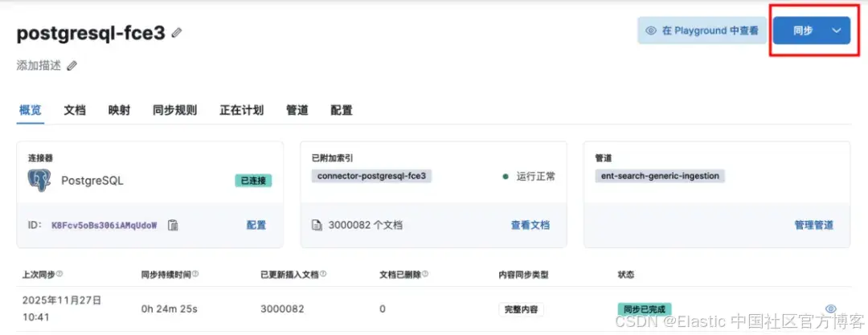This screenshot has height=335, width=868.
Task: Edit description via pencil icon next to 添加描述
Action: [x=72, y=66]
